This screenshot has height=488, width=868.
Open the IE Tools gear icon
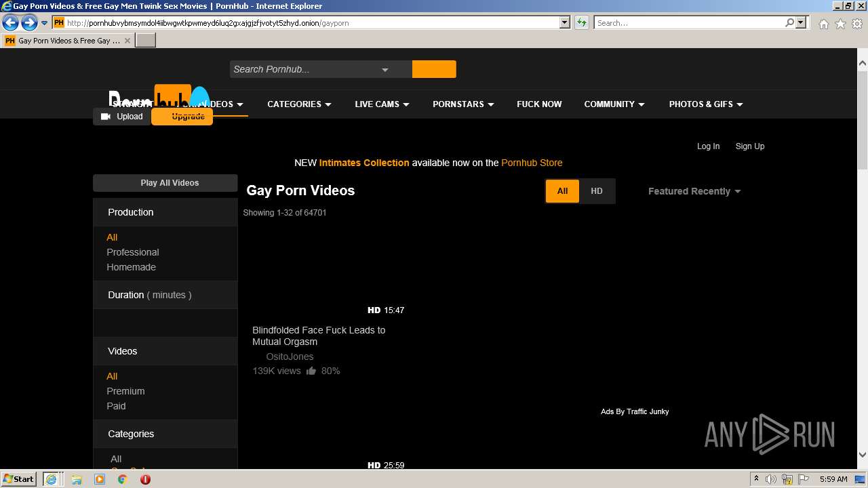(856, 24)
